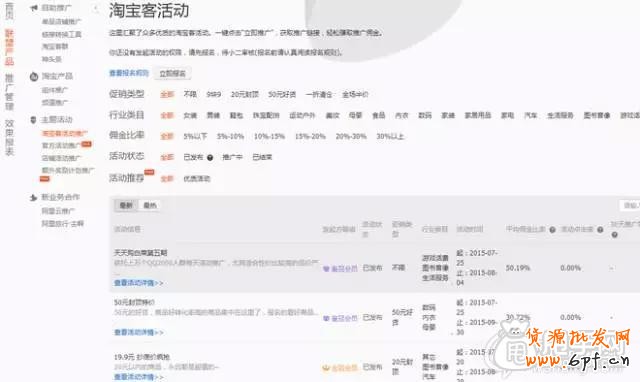The image size is (640, 382).
Task: Select the 5%以下 commission rate filter
Action: pyautogui.click(x=195, y=136)
